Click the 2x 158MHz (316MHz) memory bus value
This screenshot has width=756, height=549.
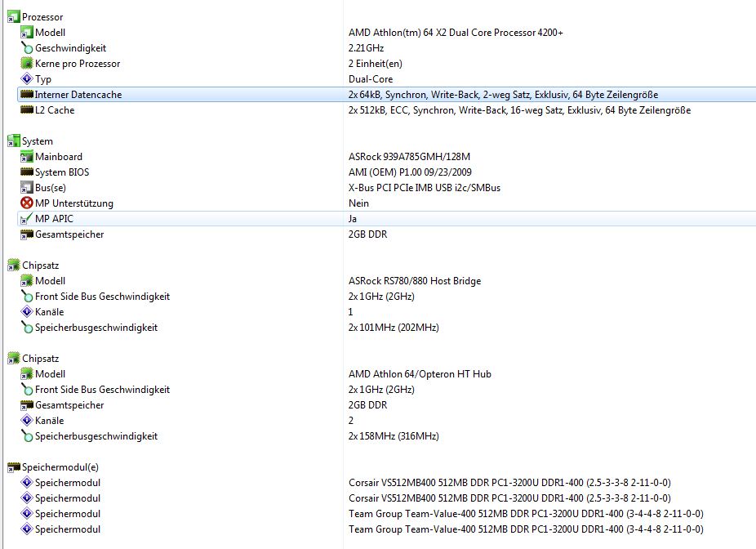(x=394, y=436)
